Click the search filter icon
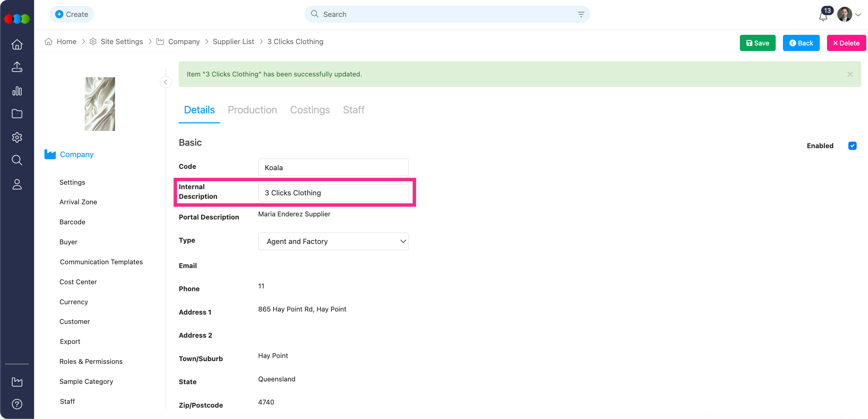 [x=581, y=14]
